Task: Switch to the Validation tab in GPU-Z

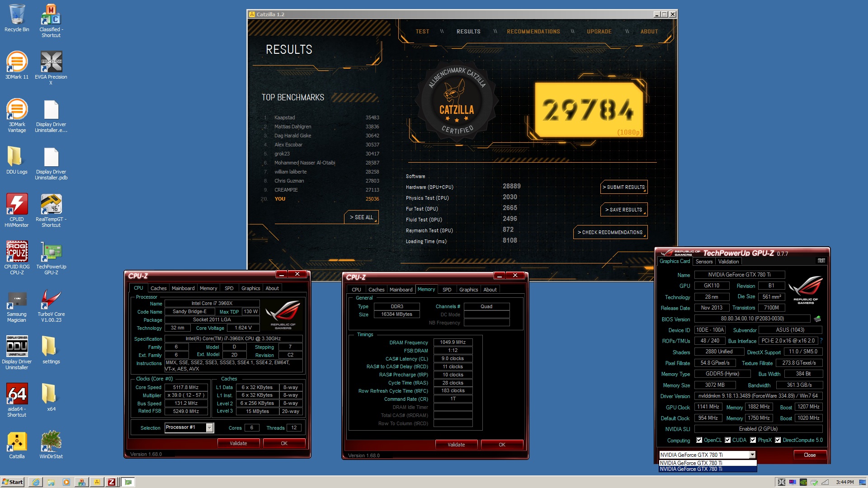Action: [x=728, y=262]
